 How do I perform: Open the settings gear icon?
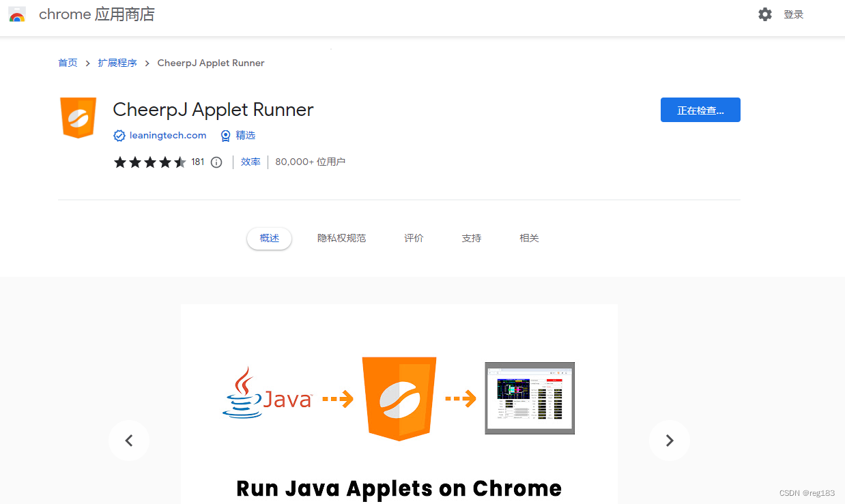pyautogui.click(x=765, y=14)
